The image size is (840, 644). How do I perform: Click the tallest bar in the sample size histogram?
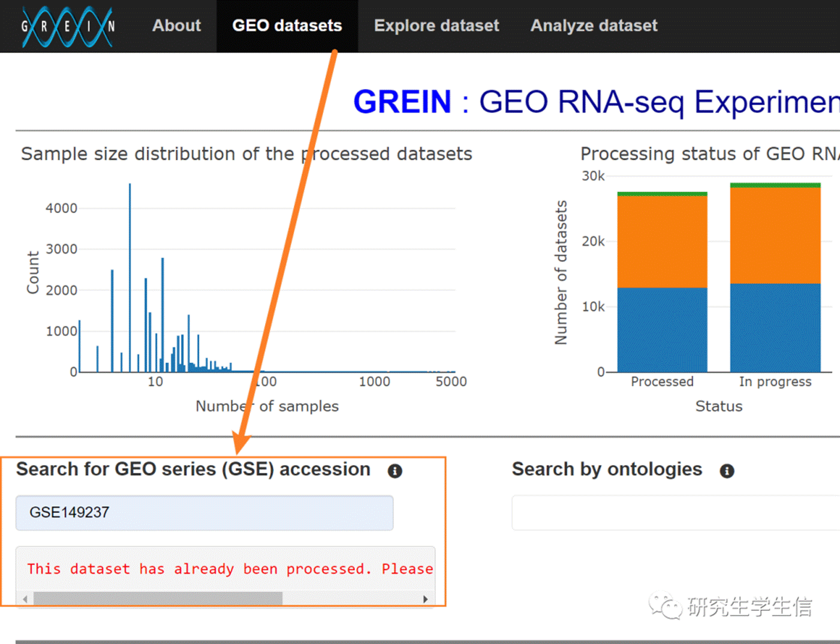[x=130, y=278]
